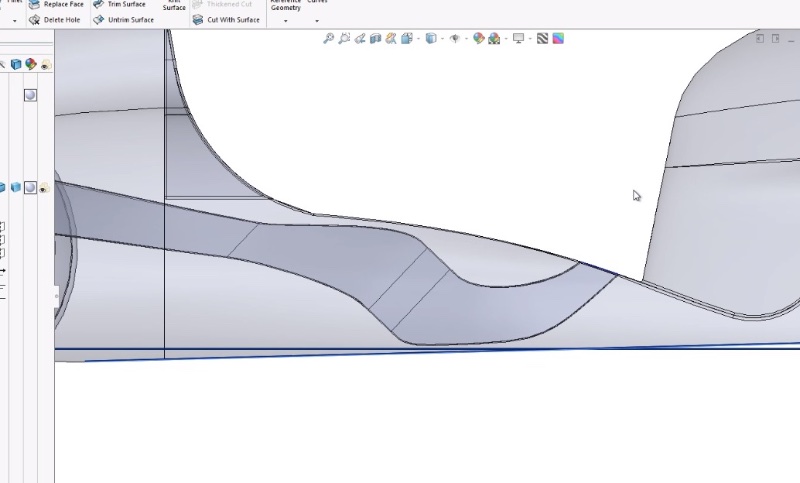Open the Apply Scene icon

pyautogui.click(x=494, y=39)
